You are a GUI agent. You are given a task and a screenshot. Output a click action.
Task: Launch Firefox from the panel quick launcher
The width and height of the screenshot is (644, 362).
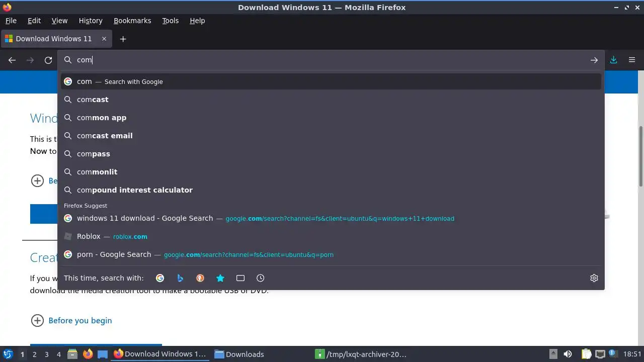pos(88,354)
